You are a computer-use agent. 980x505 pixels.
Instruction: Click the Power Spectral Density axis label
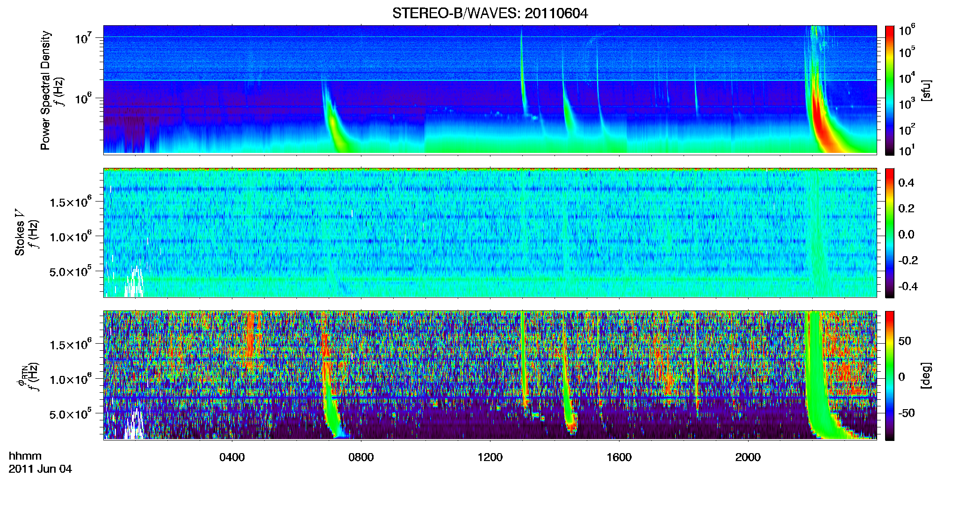pyautogui.click(x=45, y=90)
